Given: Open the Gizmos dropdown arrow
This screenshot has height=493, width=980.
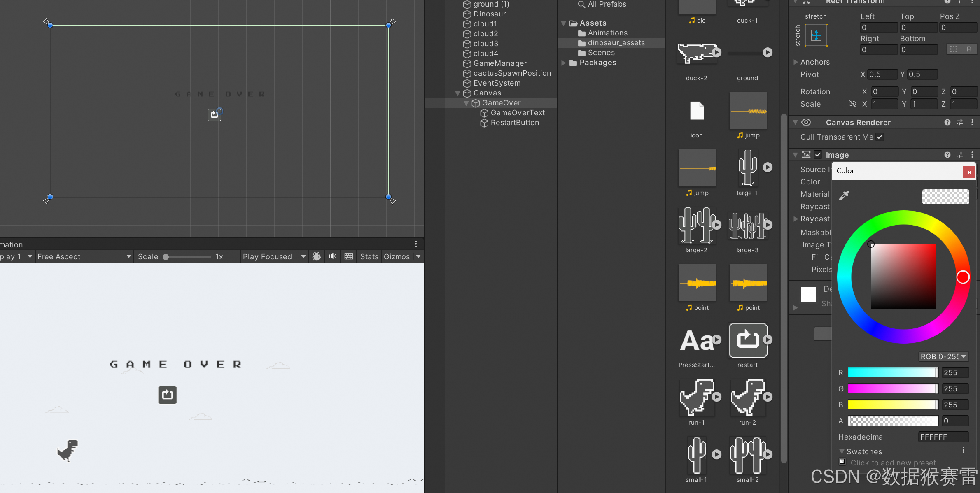Looking at the screenshot, I should click(x=418, y=256).
